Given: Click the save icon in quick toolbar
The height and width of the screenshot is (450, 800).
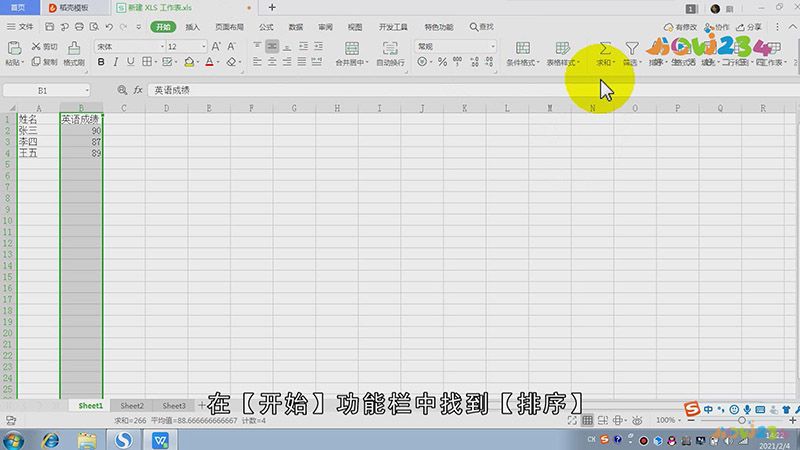Looking at the screenshot, I should [x=49, y=27].
